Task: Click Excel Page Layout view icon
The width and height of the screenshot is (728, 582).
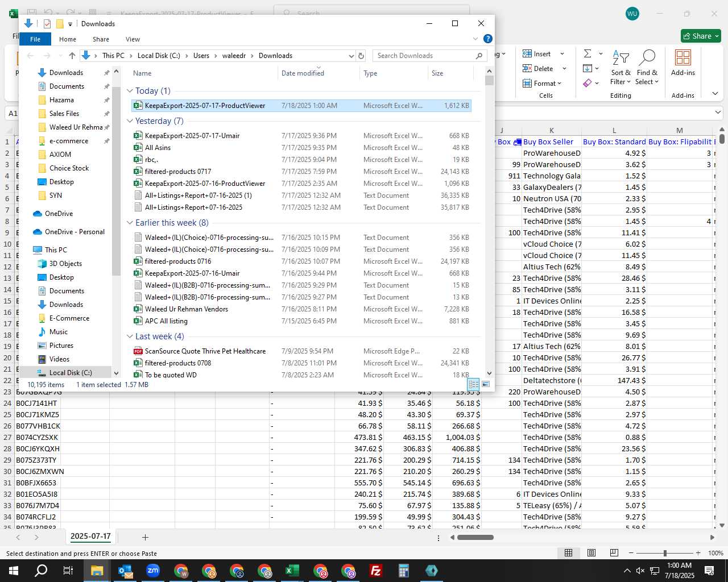Action: (591, 552)
